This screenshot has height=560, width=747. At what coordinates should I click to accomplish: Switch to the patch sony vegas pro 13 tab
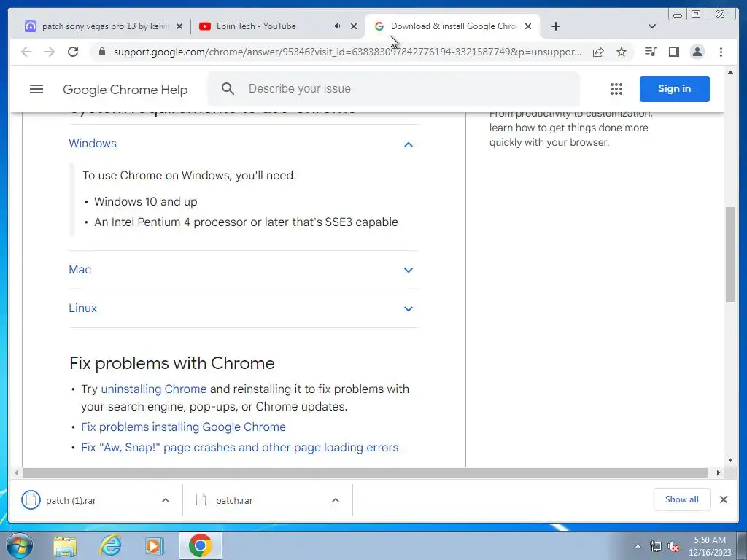105,26
